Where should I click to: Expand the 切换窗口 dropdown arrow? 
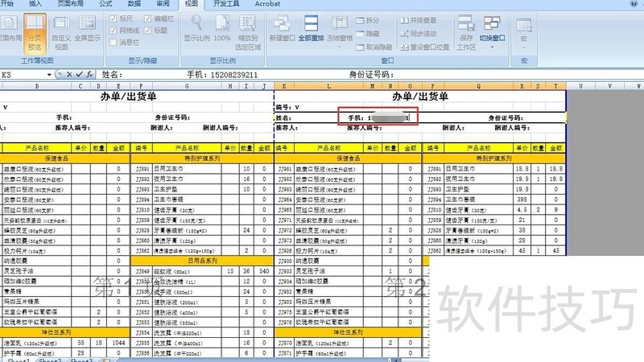(x=492, y=47)
